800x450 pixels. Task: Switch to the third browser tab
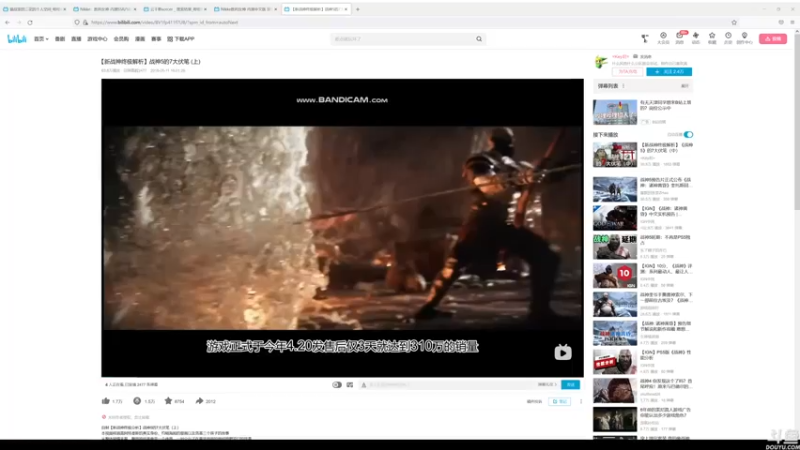click(175, 9)
